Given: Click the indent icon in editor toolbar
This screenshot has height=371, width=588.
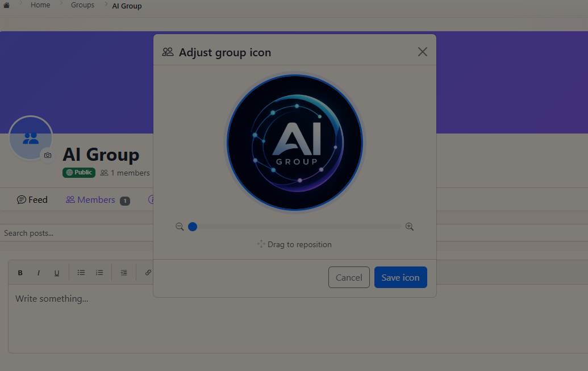Looking at the screenshot, I should pyautogui.click(x=124, y=273).
